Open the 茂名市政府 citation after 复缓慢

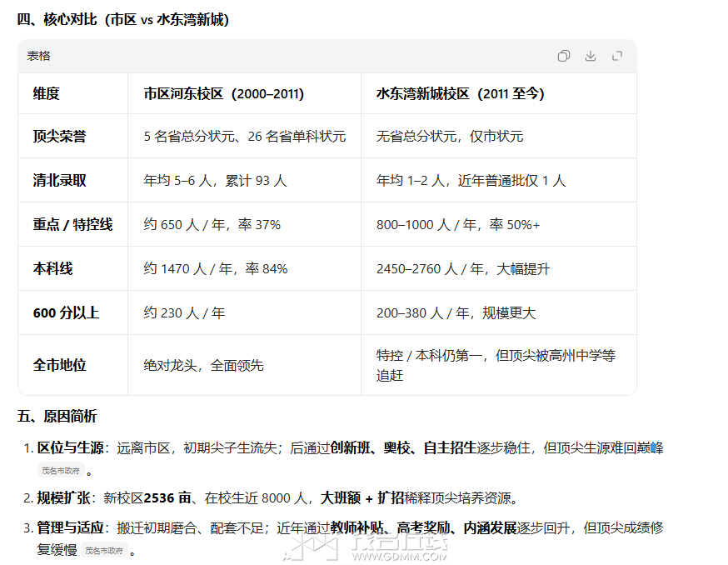pos(104,551)
